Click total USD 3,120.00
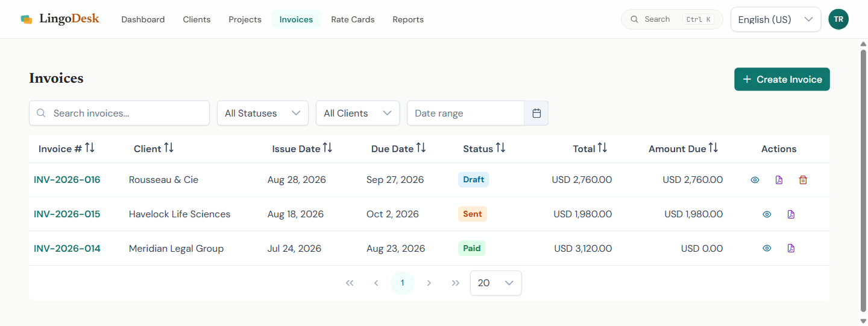The image size is (868, 326). [x=583, y=248]
